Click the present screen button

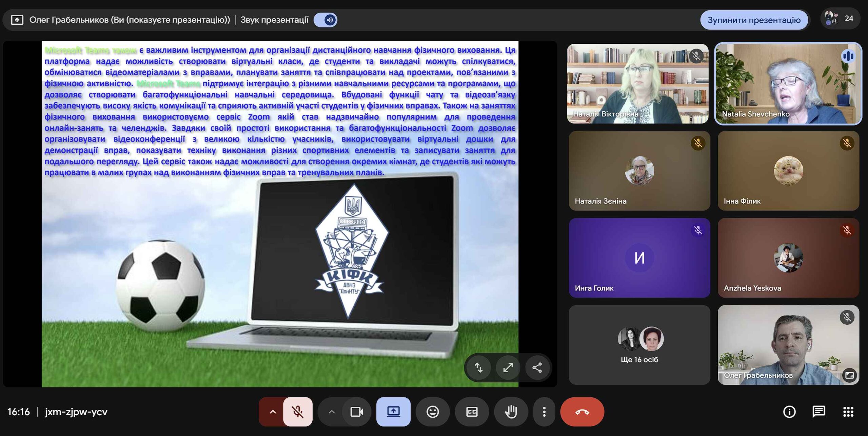coord(393,412)
